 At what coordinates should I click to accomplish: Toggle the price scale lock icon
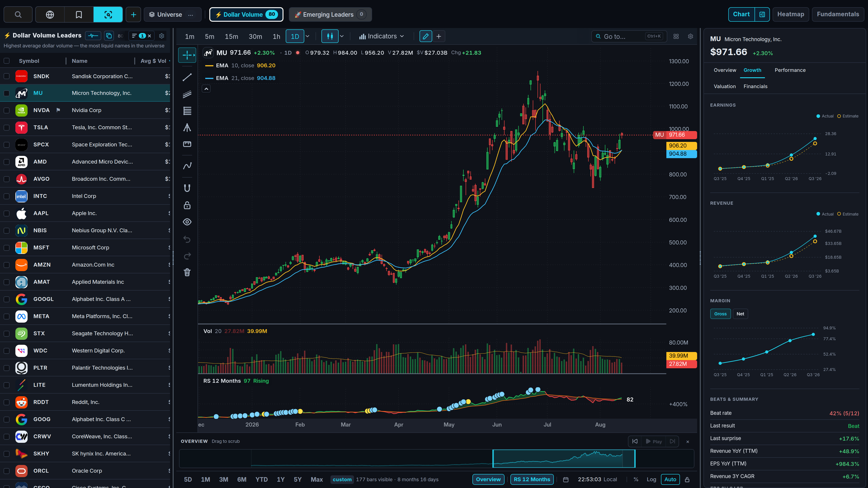click(687, 480)
